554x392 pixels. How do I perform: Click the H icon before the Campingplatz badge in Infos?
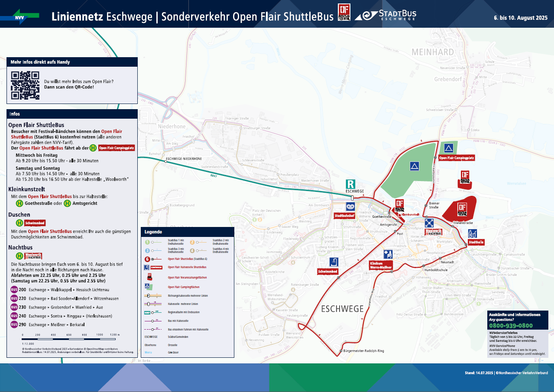(93, 148)
